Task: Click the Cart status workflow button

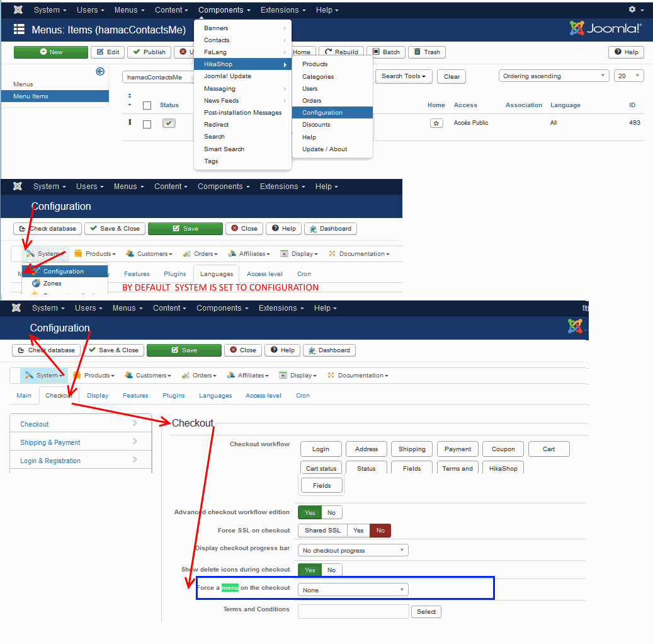Action: click(x=321, y=468)
